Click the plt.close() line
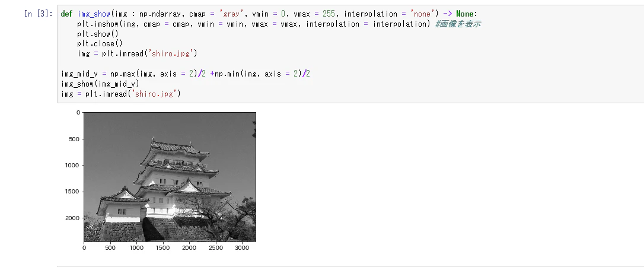The height and width of the screenshot is (267, 644). coord(100,43)
